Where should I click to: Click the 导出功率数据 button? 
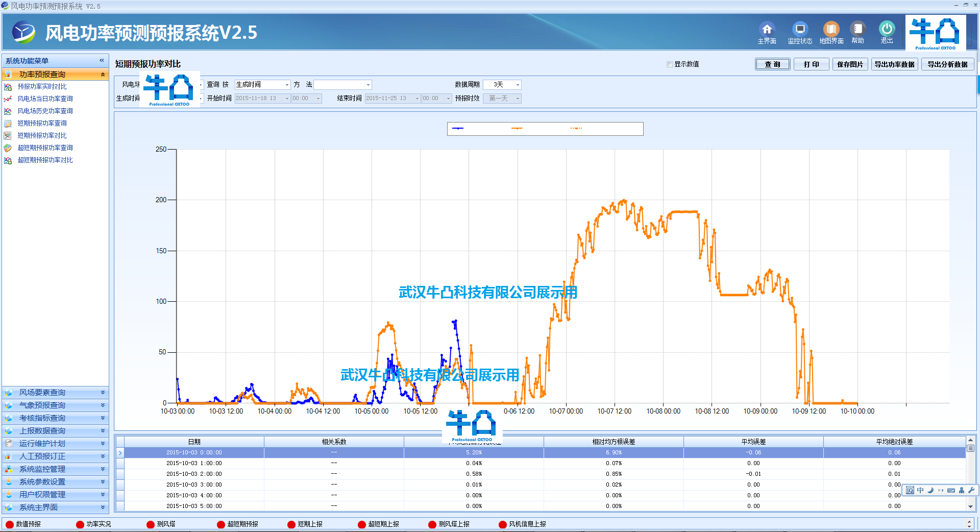pos(894,64)
